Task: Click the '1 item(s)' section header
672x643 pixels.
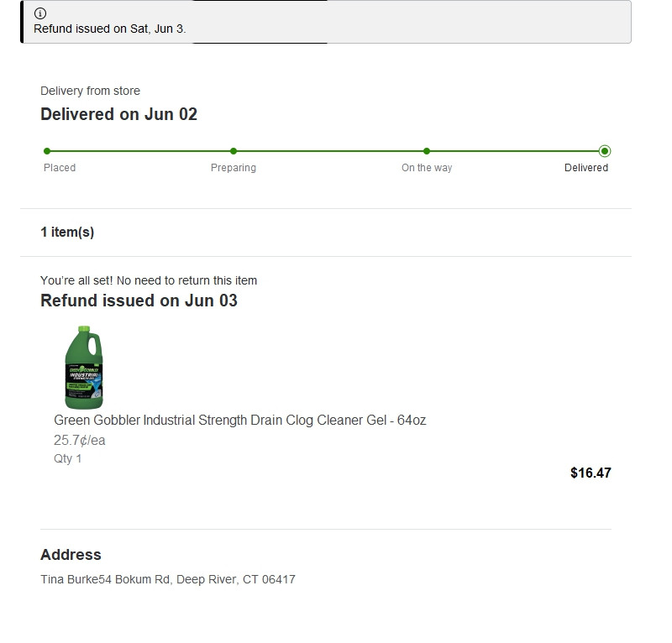Action: [x=67, y=233]
